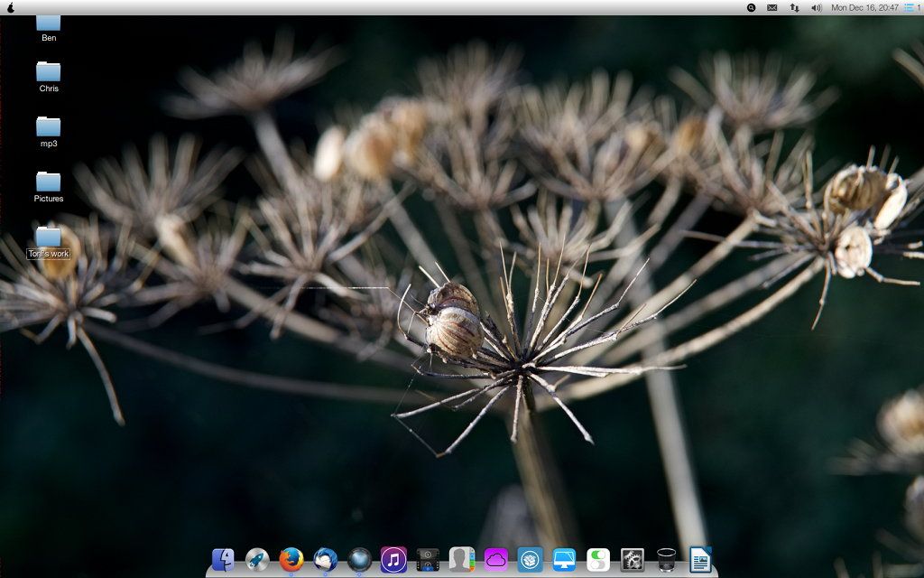Open Thunderbird mail from the dock
924x578 pixels.
coord(325,560)
